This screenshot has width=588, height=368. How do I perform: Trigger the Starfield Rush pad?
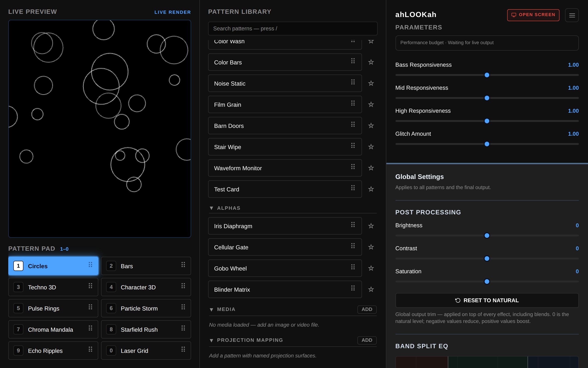(x=146, y=330)
